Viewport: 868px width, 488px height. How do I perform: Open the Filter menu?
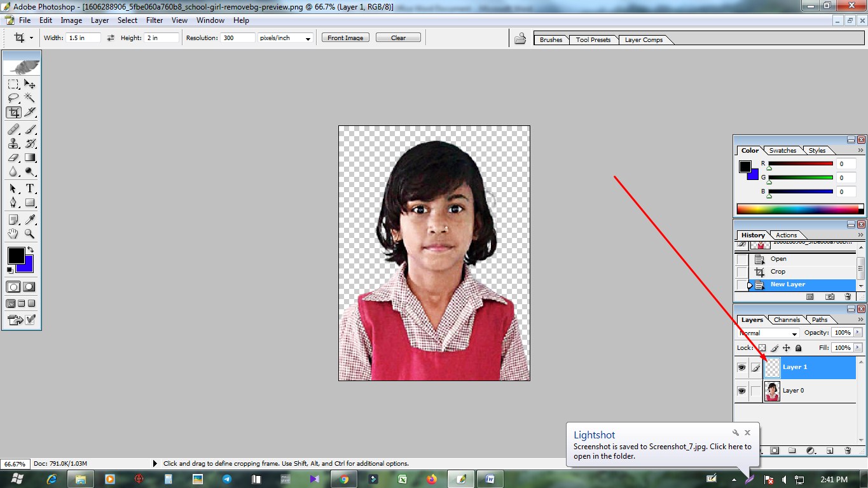155,20
